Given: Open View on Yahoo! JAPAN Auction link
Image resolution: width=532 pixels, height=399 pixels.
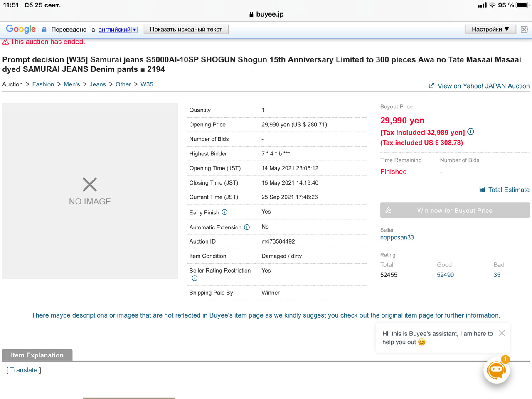Looking at the screenshot, I should click(479, 86).
